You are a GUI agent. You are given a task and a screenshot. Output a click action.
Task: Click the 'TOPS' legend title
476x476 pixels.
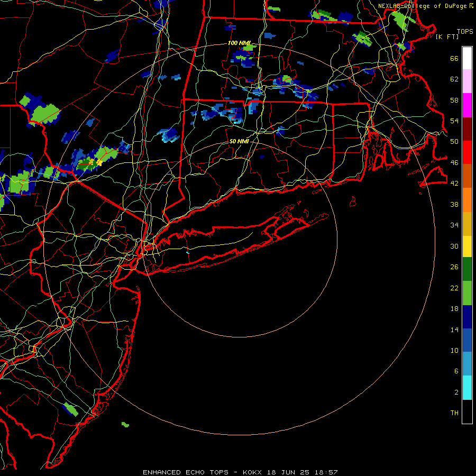point(465,32)
